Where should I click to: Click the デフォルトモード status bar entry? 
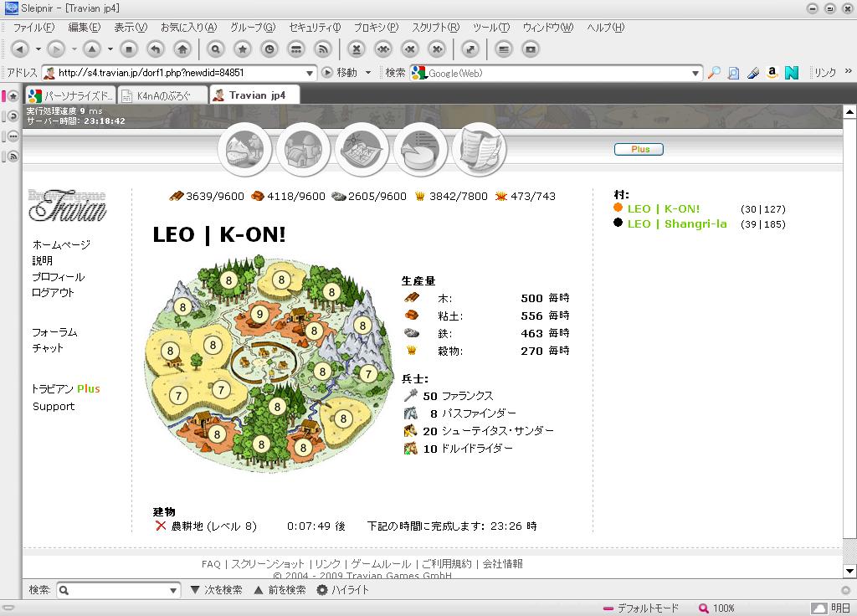[x=641, y=608]
